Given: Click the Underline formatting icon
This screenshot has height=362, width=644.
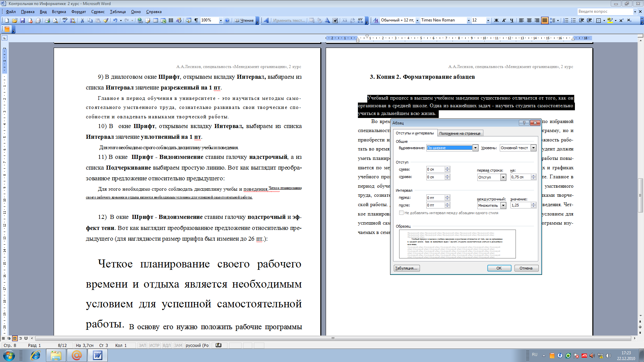Looking at the screenshot, I should coord(511,21).
